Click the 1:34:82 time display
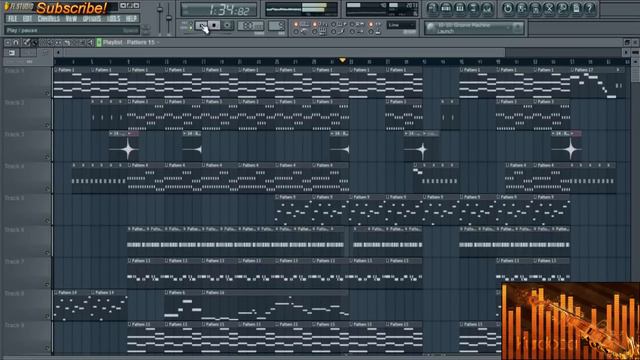Viewport: 640px width, 360px height. (219, 9)
